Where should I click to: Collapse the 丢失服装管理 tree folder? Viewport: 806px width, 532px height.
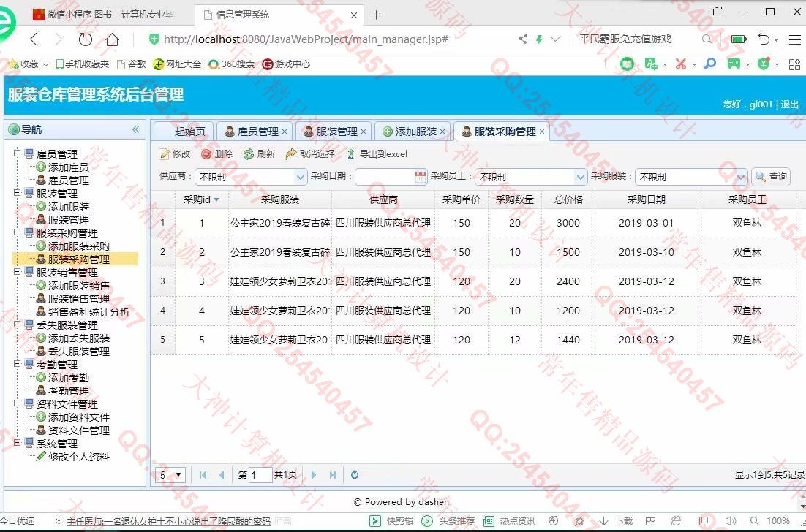(18, 324)
